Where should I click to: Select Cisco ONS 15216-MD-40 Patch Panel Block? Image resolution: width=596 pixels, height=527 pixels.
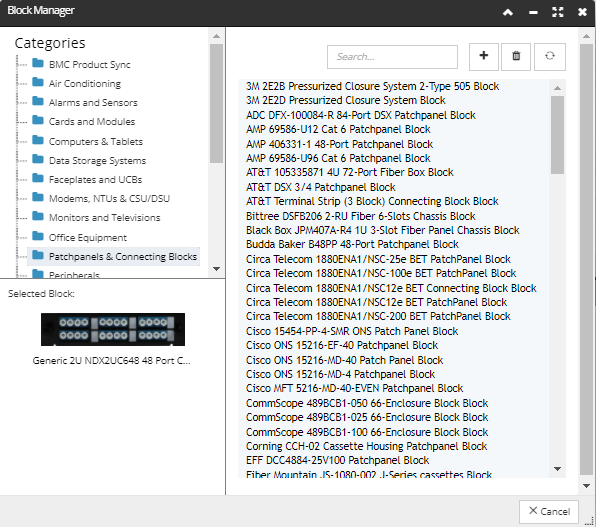pyautogui.click(x=344, y=360)
